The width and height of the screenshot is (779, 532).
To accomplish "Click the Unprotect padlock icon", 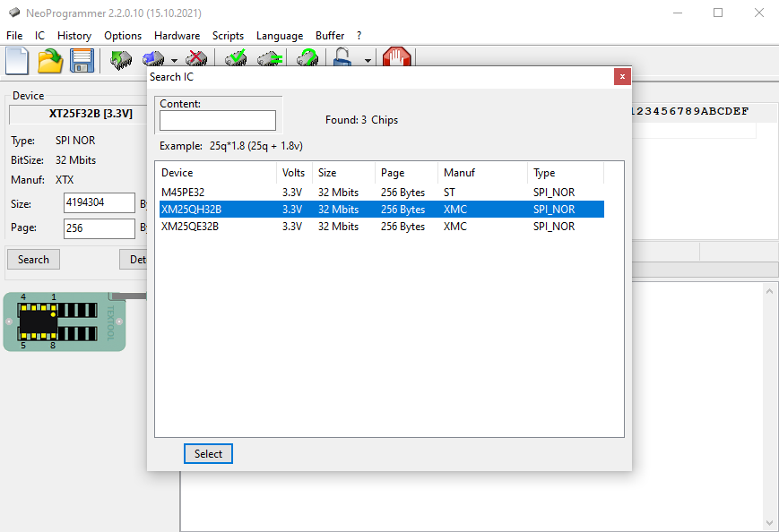I will [342, 57].
